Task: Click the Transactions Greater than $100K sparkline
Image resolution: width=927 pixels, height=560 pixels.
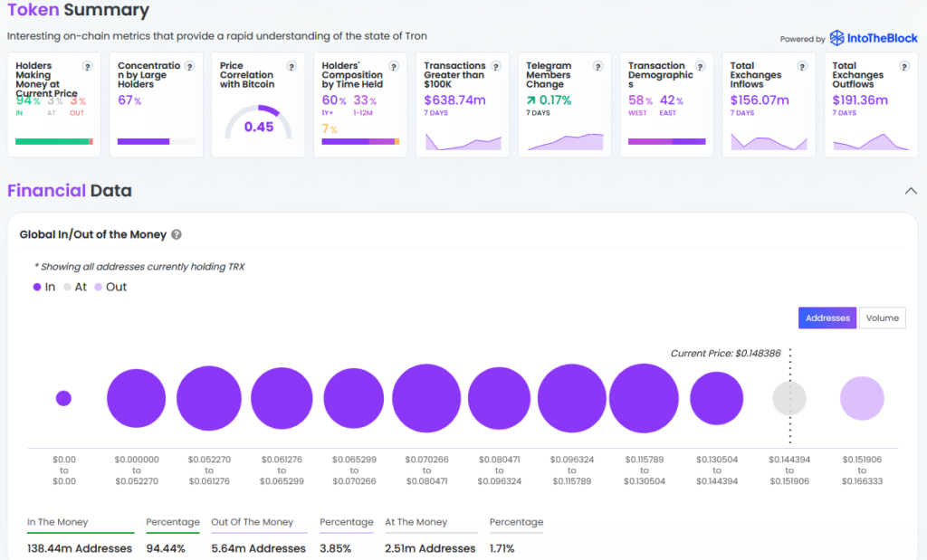Action: [463, 142]
